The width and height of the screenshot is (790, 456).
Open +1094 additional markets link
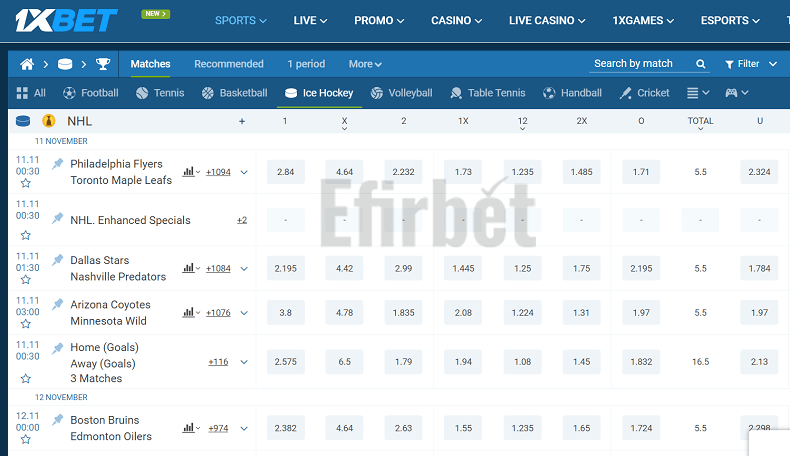coord(218,172)
